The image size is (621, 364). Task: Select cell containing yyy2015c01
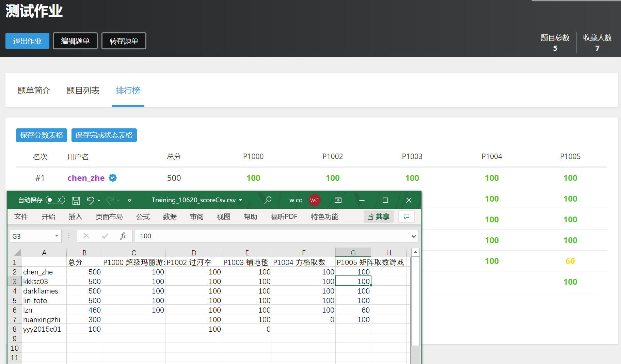click(44, 329)
